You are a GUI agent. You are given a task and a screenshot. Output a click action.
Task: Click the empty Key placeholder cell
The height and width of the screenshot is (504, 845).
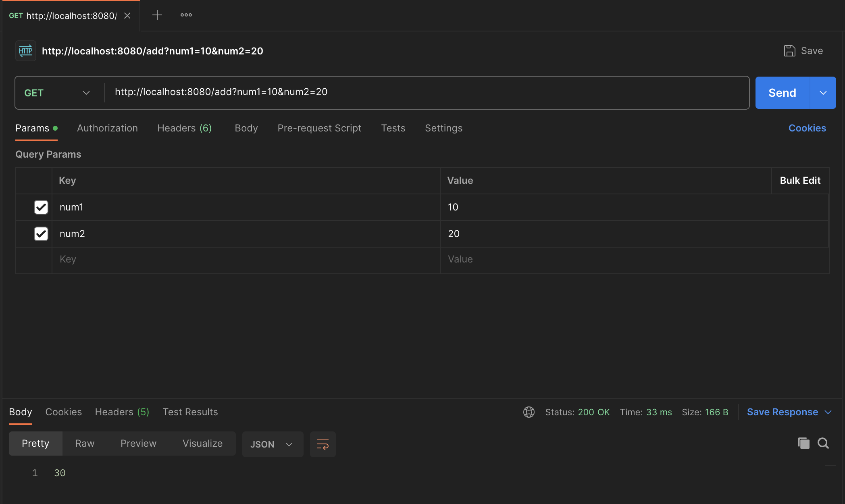[246, 260]
